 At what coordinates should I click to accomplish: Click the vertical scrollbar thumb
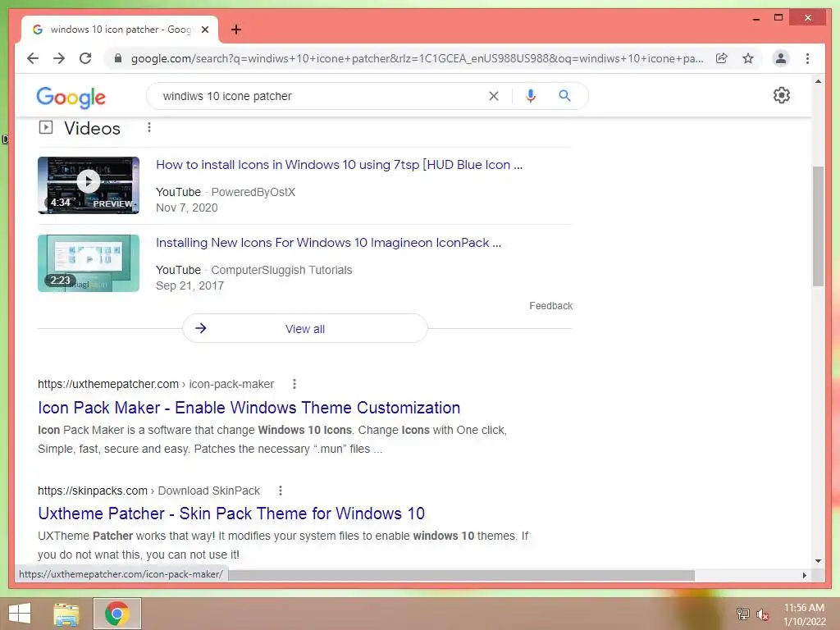tap(818, 226)
